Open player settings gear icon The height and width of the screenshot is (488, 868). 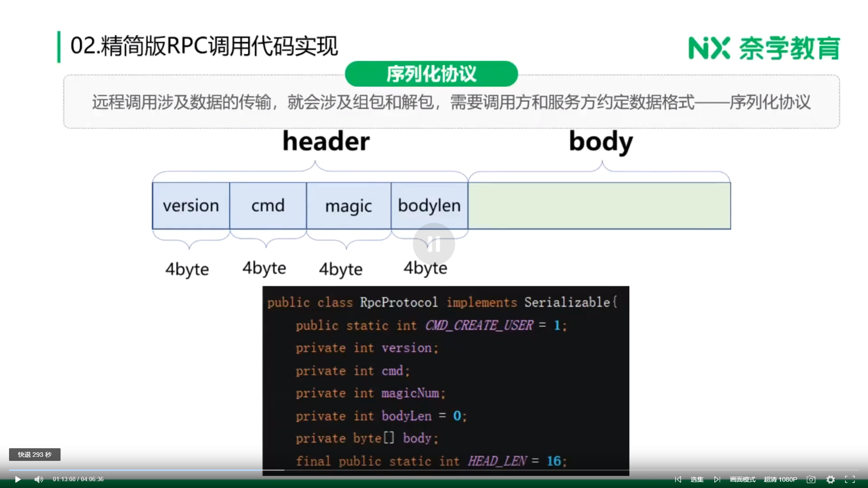click(830, 479)
